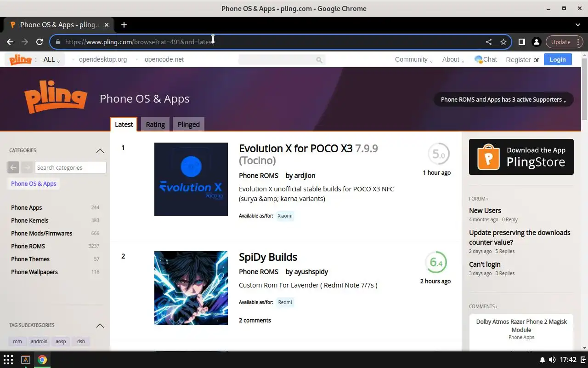Click the large pling banner logo

coord(56,96)
